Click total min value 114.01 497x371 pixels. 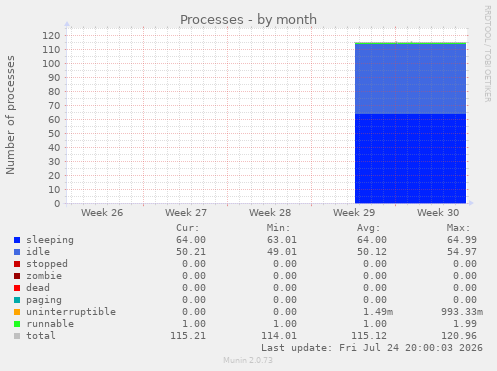click(x=279, y=336)
